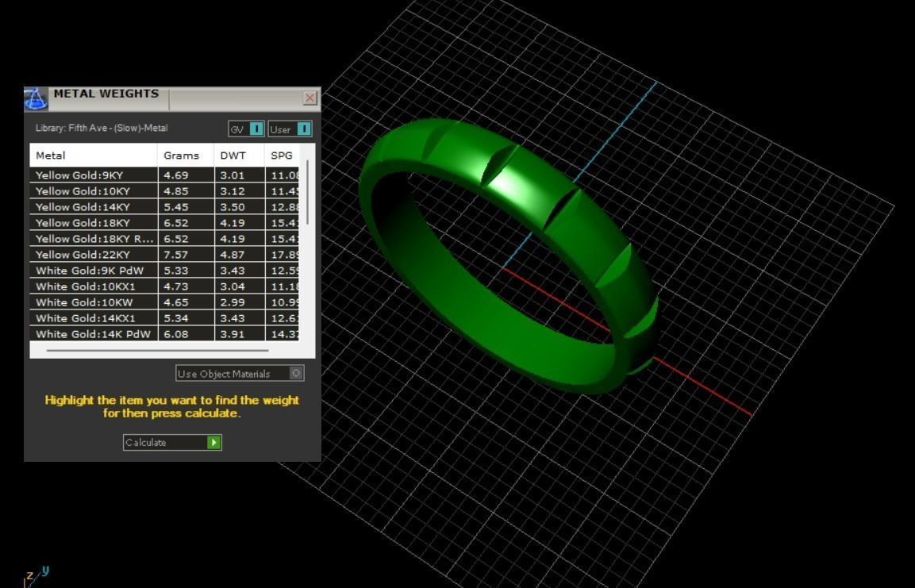This screenshot has height=588, width=915.
Task: Click the 3.01 DWT value for 9KY
Action: [233, 175]
